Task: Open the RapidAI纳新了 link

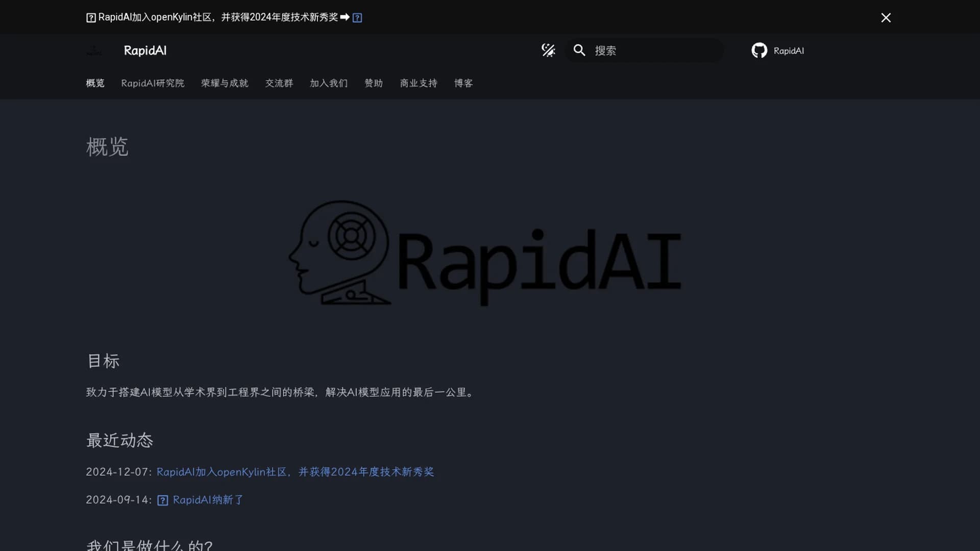Action: [x=208, y=500]
